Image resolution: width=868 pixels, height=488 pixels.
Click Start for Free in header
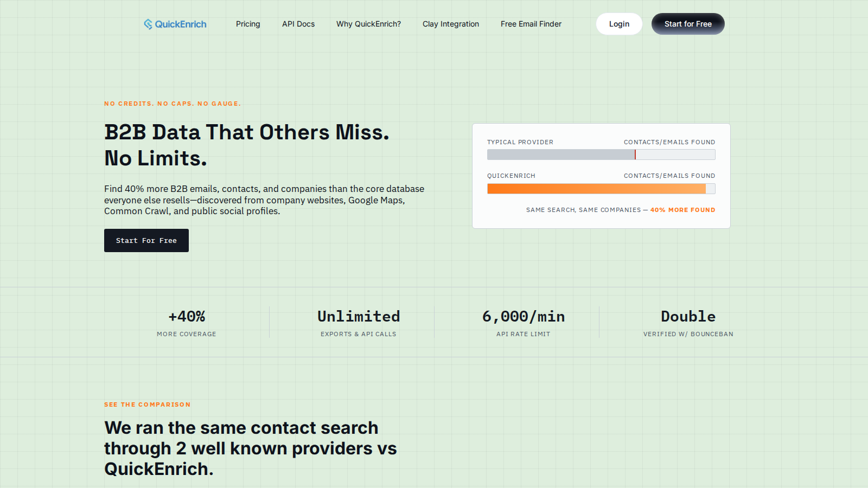tap(688, 24)
